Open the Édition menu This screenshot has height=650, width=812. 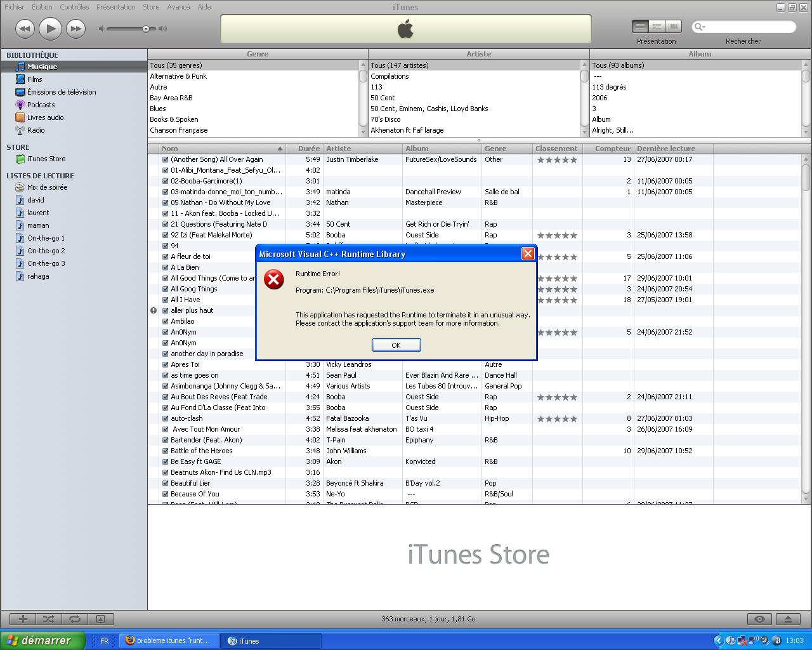[42, 7]
